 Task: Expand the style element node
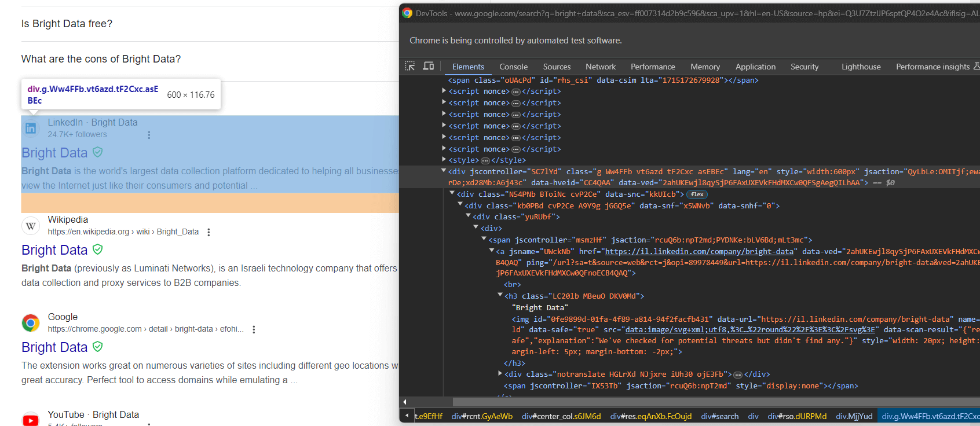[444, 160]
